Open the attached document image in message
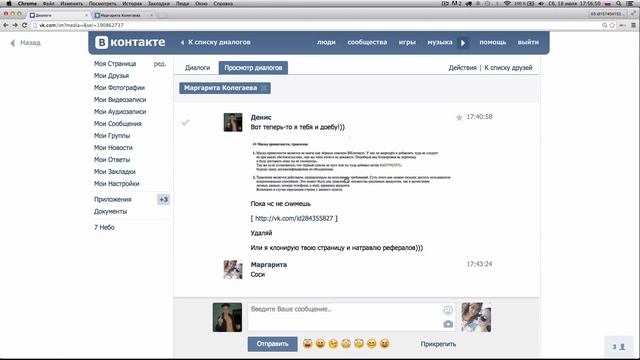The height and width of the screenshot is (360, 640). tap(351, 167)
